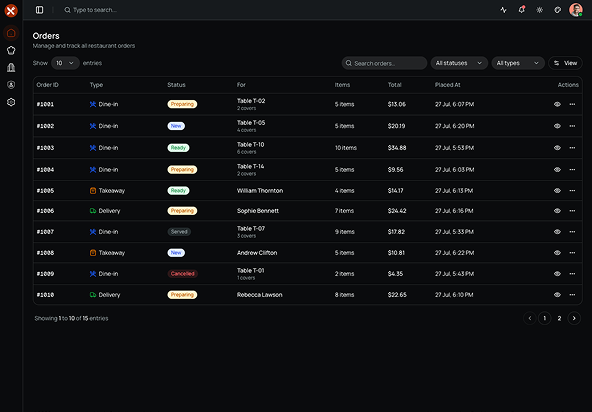592x412 pixels.
Task: Open the chef hat kitchen icon
Action: [x=11, y=50]
